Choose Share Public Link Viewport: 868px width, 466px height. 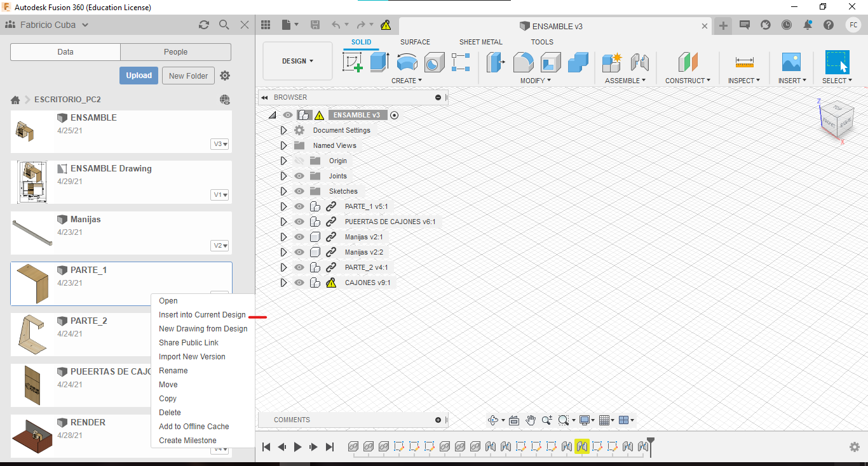pyautogui.click(x=188, y=343)
